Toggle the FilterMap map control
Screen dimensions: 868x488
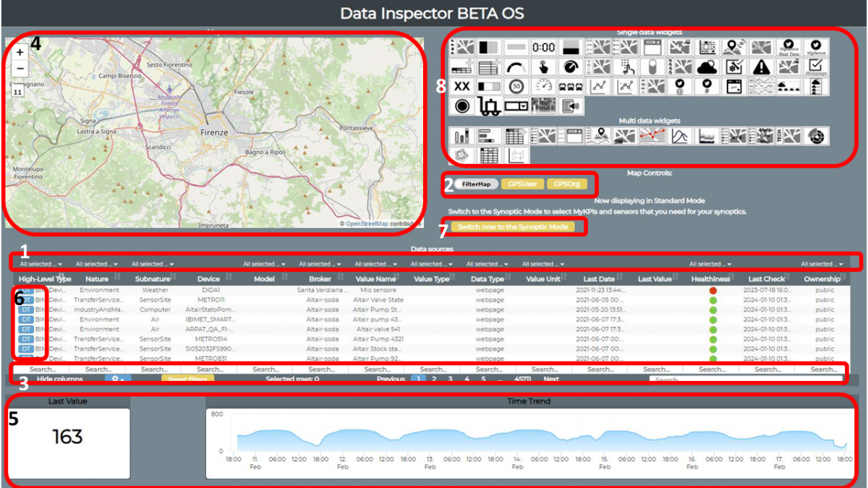click(477, 184)
